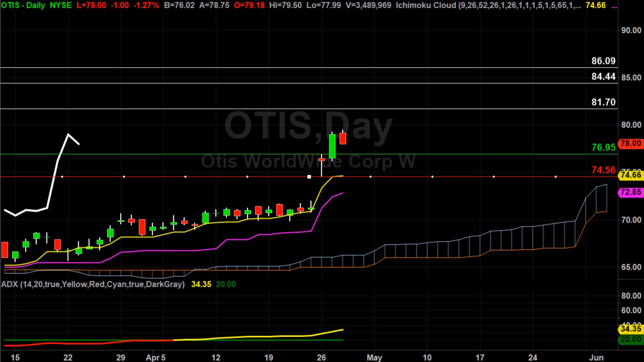Click the green 20.00 ADX threshold in header
This screenshot has height=362, width=644.
coord(226,284)
